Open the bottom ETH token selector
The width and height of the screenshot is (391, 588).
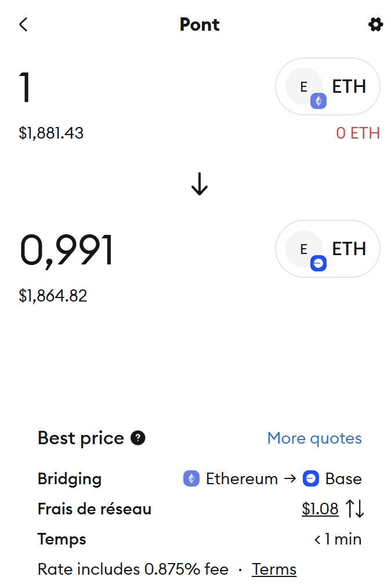click(x=327, y=249)
